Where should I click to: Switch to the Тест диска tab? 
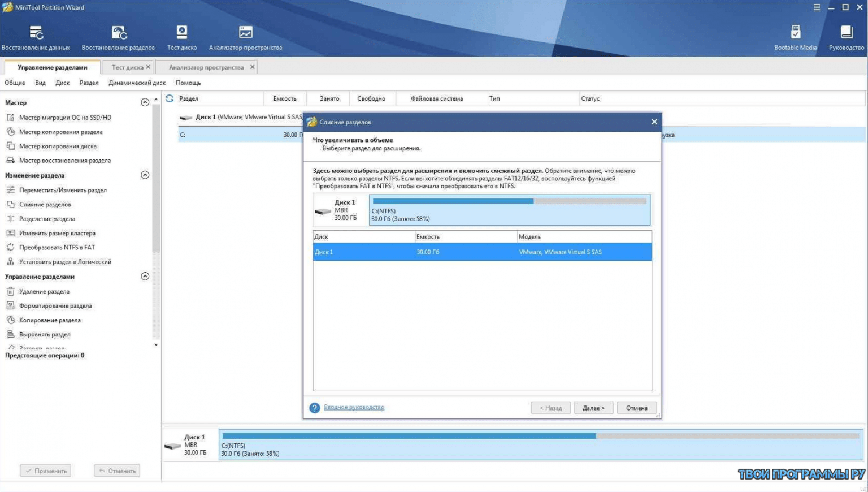point(127,67)
